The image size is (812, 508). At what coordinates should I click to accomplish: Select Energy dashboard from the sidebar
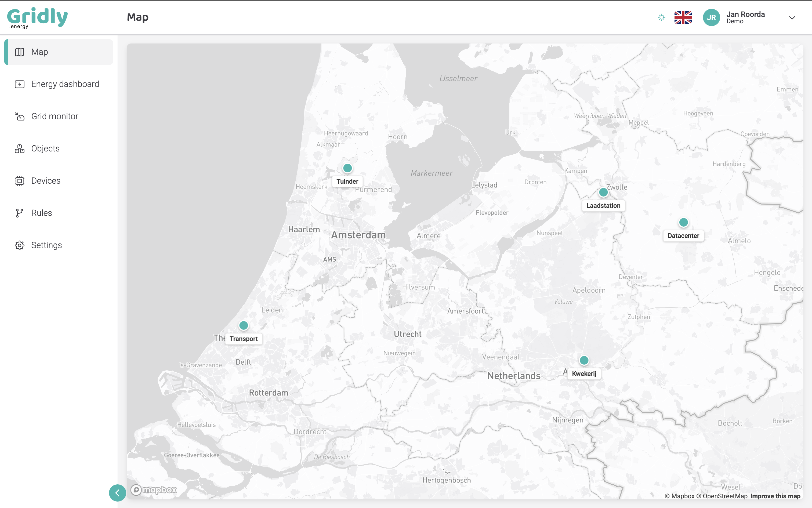65,84
